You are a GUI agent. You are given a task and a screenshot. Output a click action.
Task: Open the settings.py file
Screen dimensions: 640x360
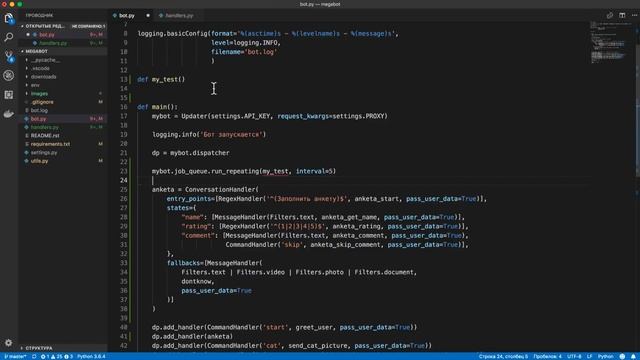click(x=44, y=153)
